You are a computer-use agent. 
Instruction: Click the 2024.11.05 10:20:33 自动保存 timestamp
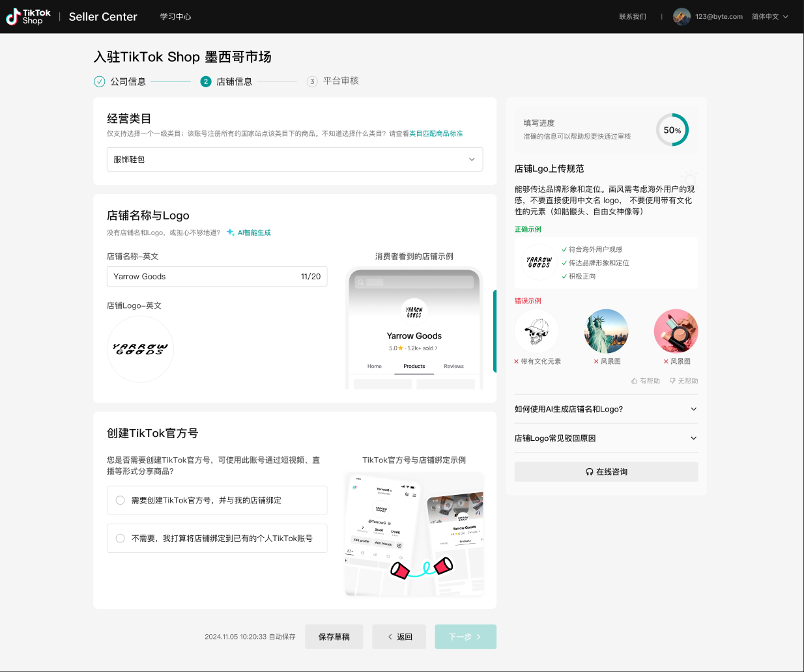point(250,637)
